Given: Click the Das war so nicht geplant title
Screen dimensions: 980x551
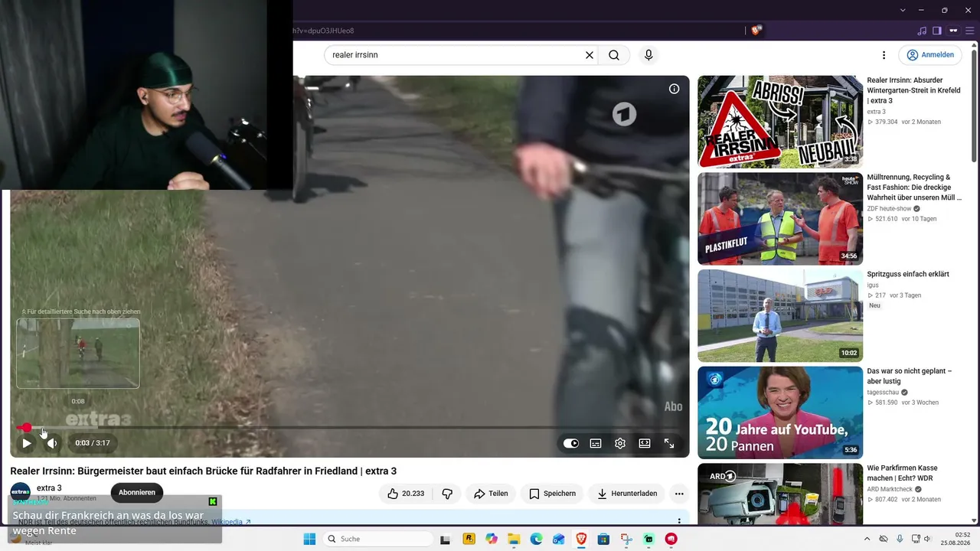Looking at the screenshot, I should 910,376.
